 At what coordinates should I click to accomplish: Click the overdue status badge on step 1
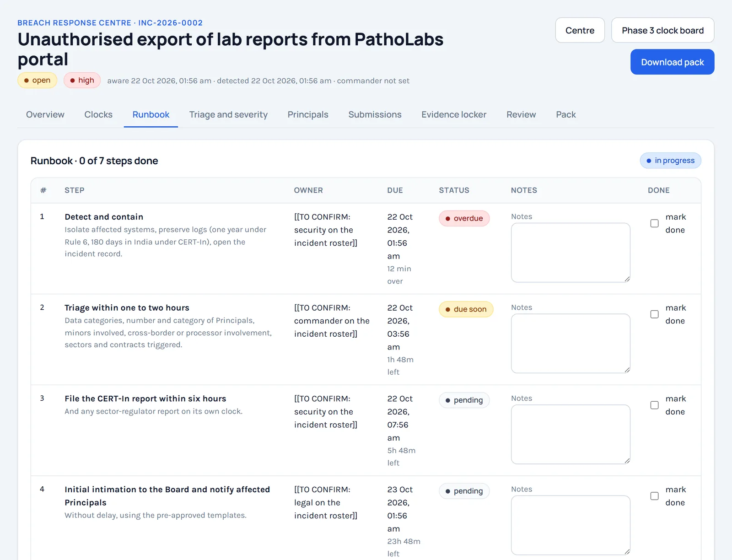click(x=464, y=218)
